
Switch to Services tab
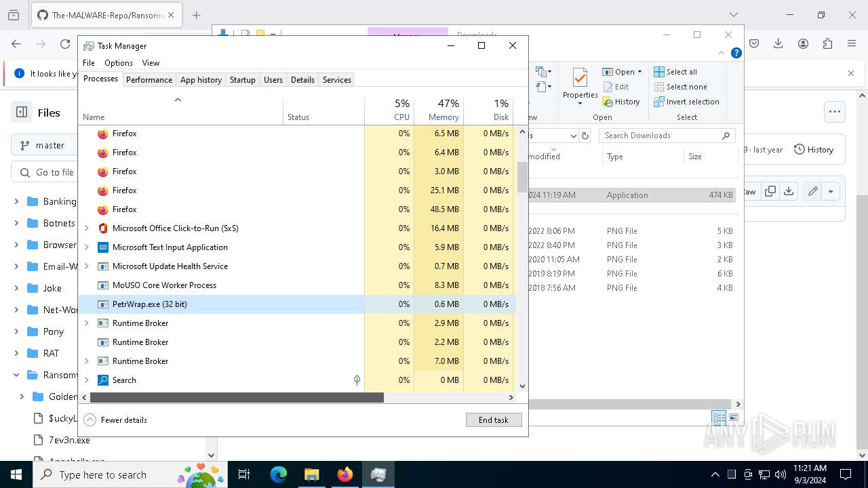tap(337, 80)
